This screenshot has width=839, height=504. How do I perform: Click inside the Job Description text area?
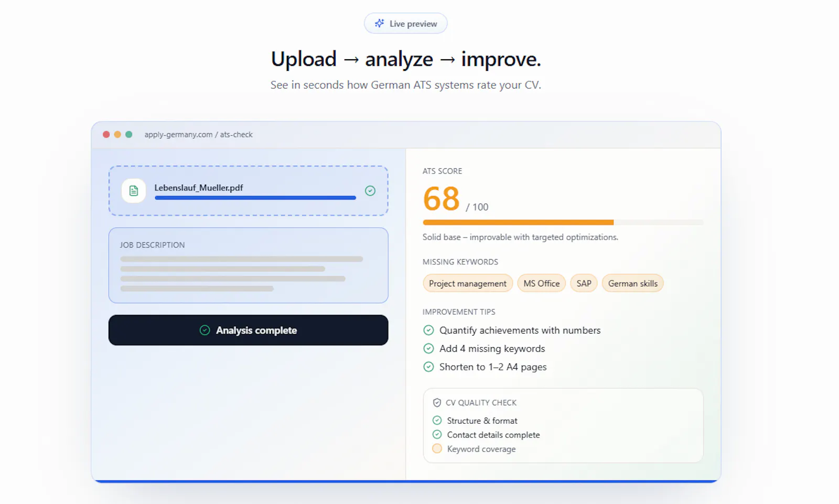click(249, 265)
